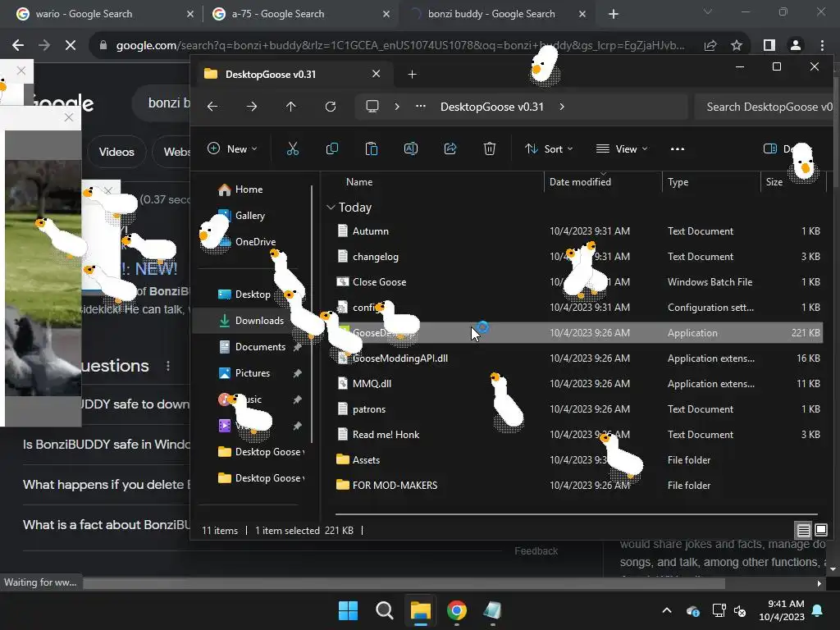This screenshot has width=840, height=630.
Task: Open the New item dropdown
Action: coord(232,149)
